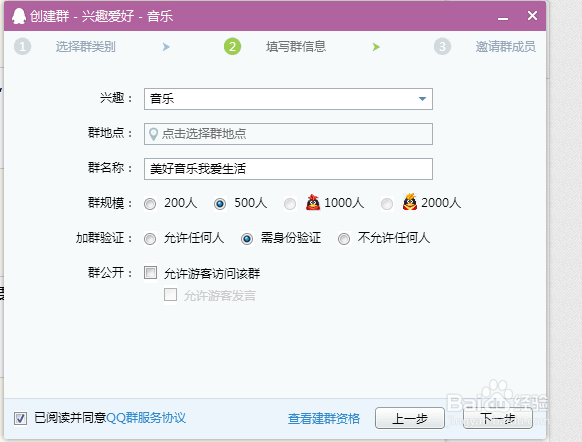Click the 填写群信息 step label
This screenshot has height=442, width=582.
[x=296, y=47]
